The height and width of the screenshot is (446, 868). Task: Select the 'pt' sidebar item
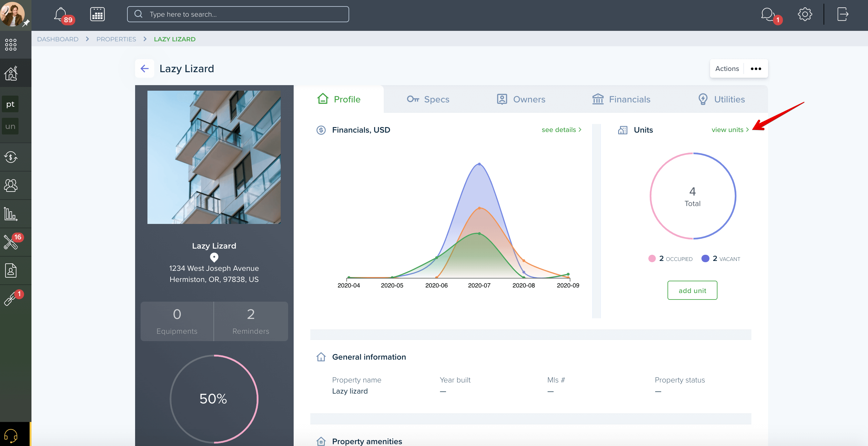10,104
